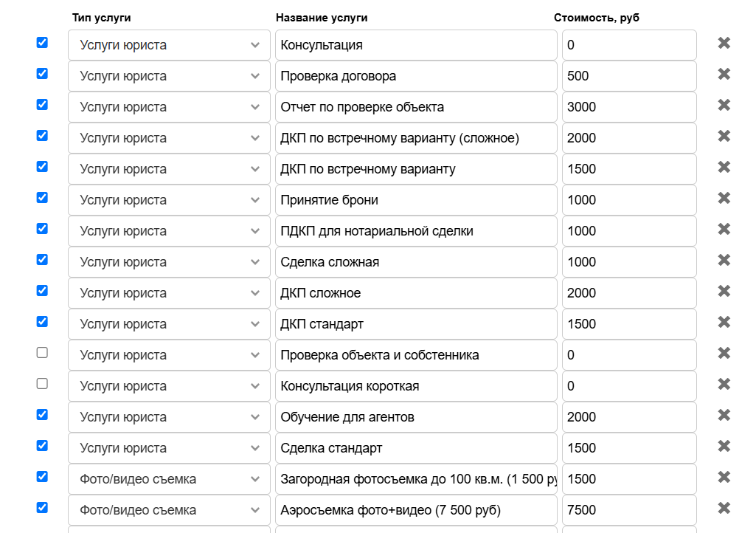Click the ДКП по встречному варианту (сложное) name field
The width and height of the screenshot is (756, 533).
coord(416,138)
